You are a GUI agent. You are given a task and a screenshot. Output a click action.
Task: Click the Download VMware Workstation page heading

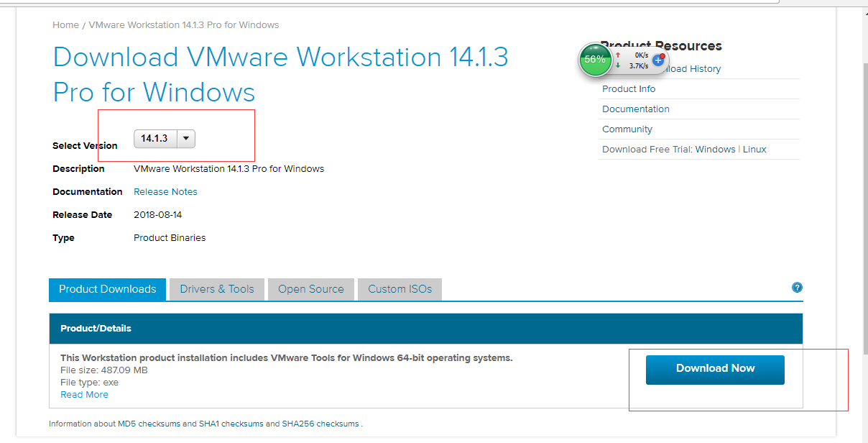(x=281, y=75)
